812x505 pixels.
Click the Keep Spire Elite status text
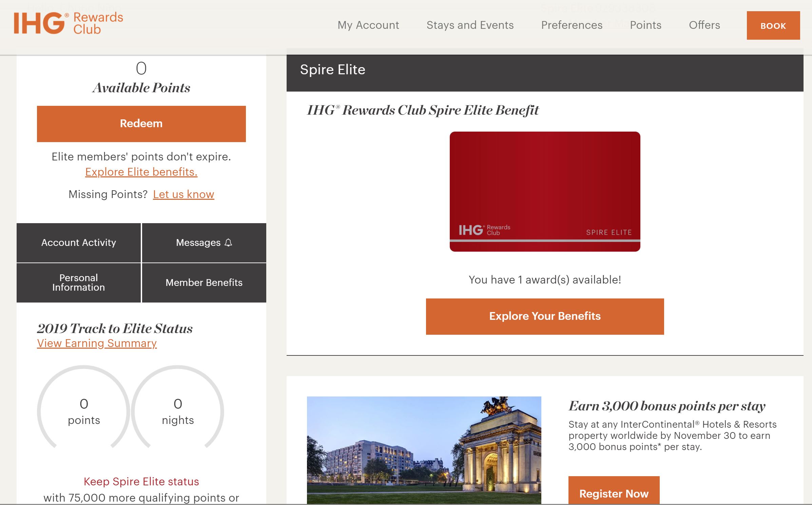pos(141,482)
